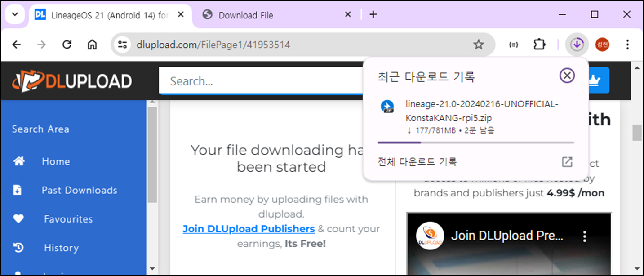
Task: Click the blue crown premium button
Action: (x=599, y=80)
